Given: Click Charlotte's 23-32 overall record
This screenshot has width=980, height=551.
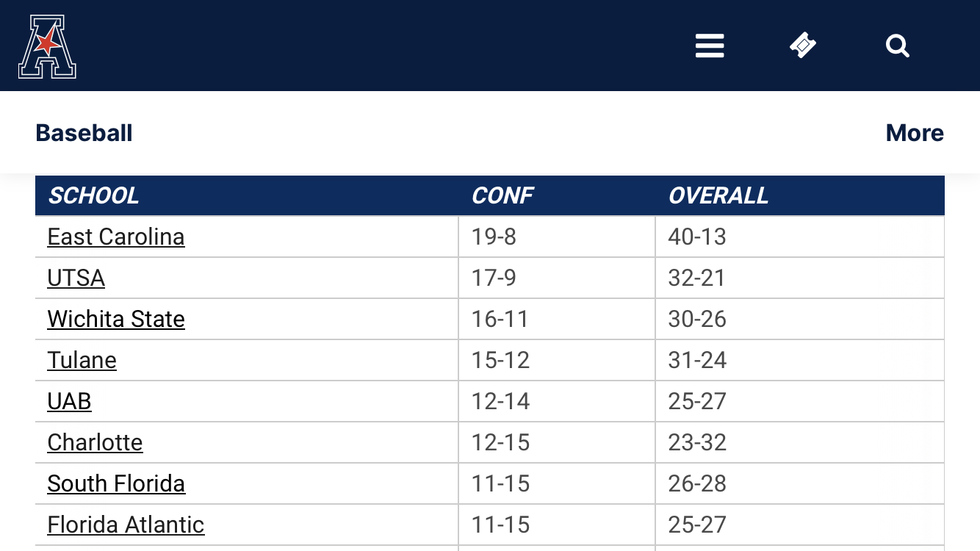Looking at the screenshot, I should tap(697, 442).
